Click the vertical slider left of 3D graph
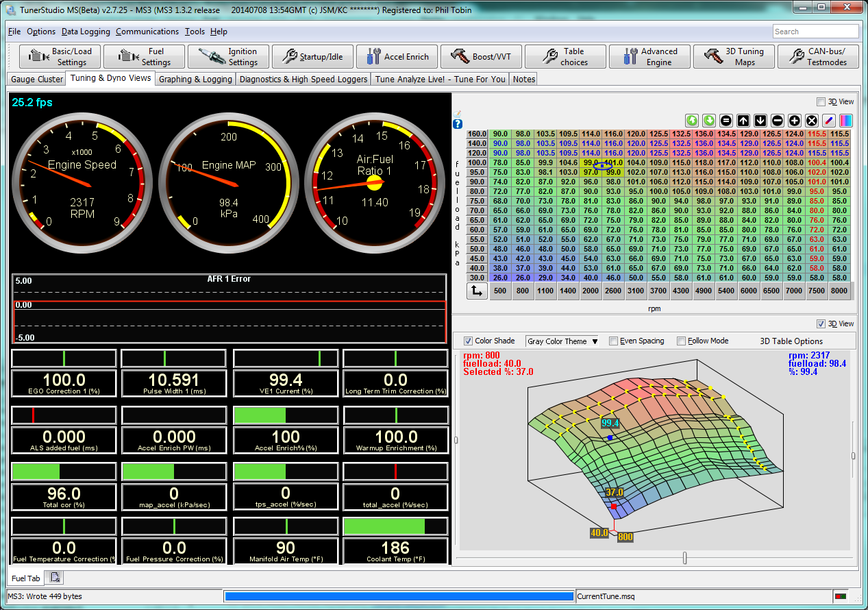The width and height of the screenshot is (868, 610). pyautogui.click(x=456, y=440)
